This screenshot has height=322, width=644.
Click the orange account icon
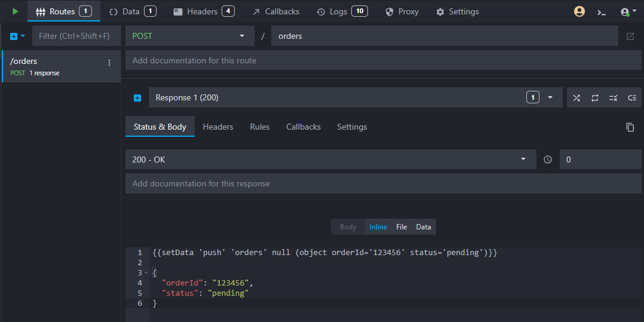[579, 11]
